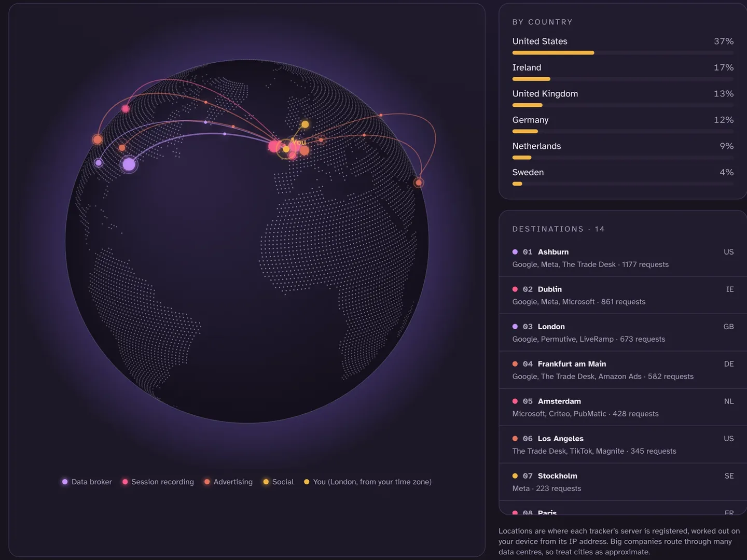Select the pink marker over northwestern North America

126,108
